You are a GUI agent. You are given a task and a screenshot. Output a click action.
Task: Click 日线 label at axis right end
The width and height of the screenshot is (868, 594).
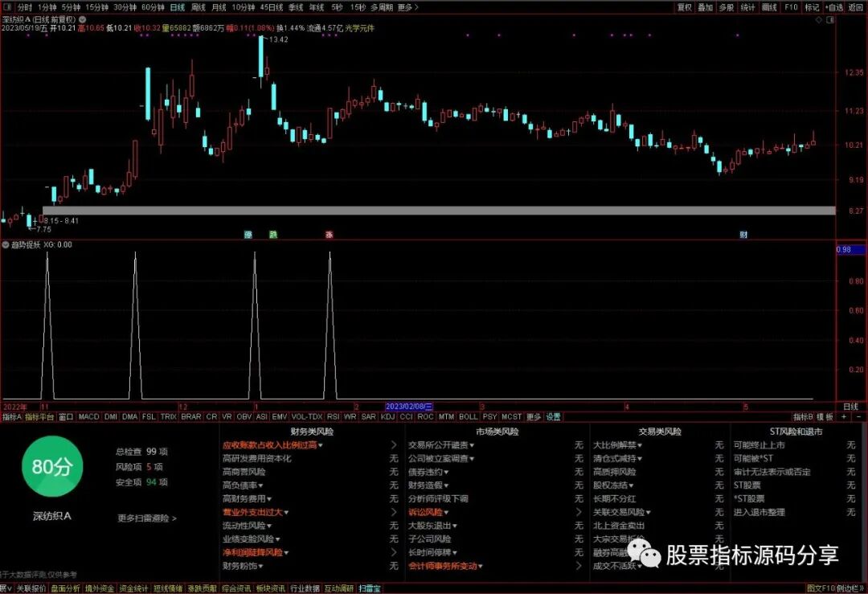coord(851,407)
